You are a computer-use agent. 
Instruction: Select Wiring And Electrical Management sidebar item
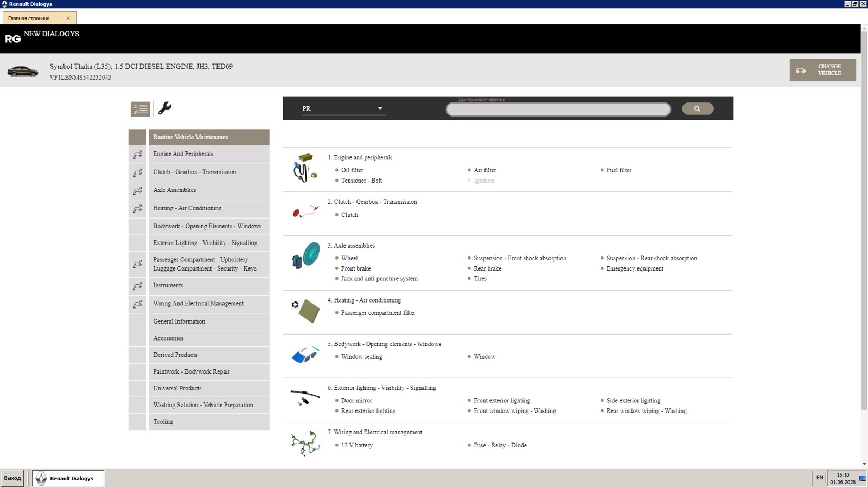coord(209,304)
